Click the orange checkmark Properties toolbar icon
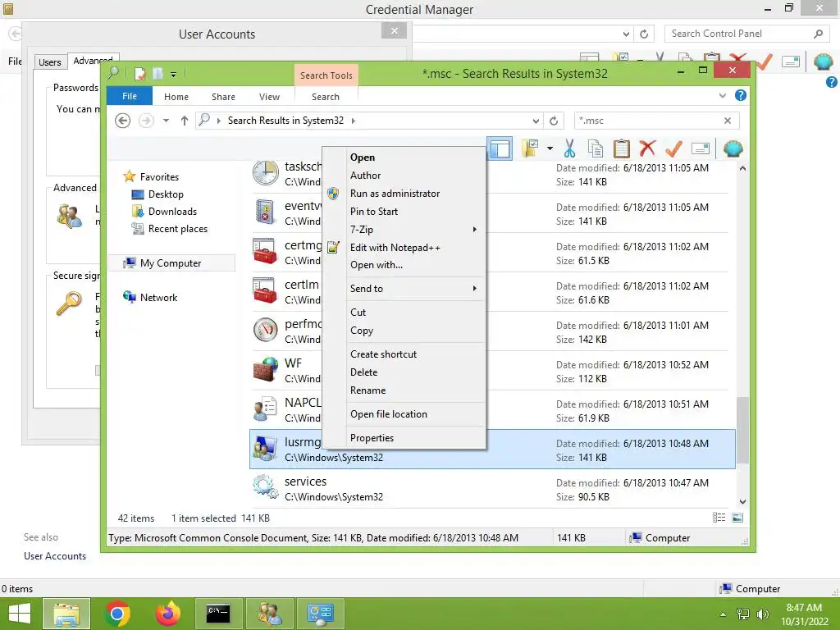The width and height of the screenshot is (840, 630). tap(673, 148)
